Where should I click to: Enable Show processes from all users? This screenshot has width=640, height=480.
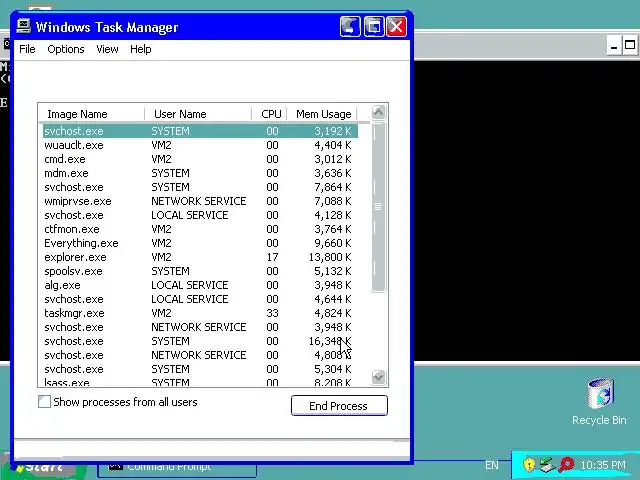pos(44,402)
